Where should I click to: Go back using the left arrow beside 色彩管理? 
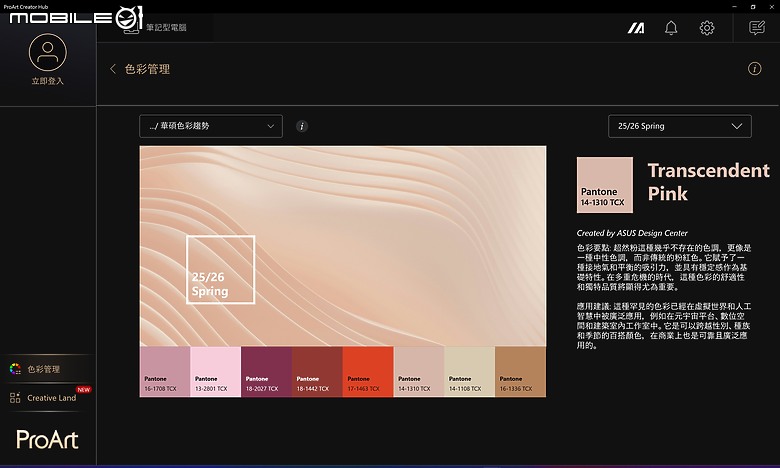113,69
